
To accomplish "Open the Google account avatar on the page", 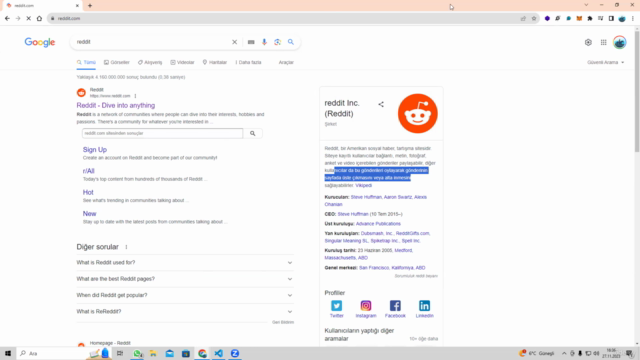I will pyautogui.click(x=620, y=42).
